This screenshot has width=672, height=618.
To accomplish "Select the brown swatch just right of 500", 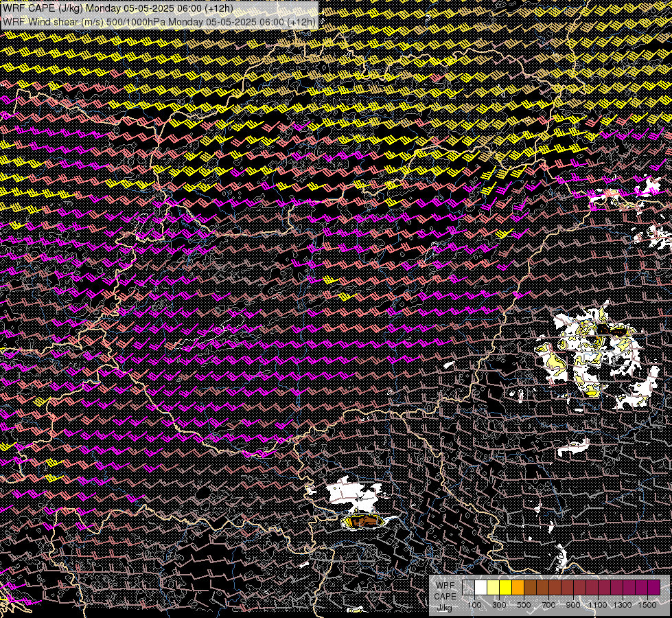I will tap(530, 587).
